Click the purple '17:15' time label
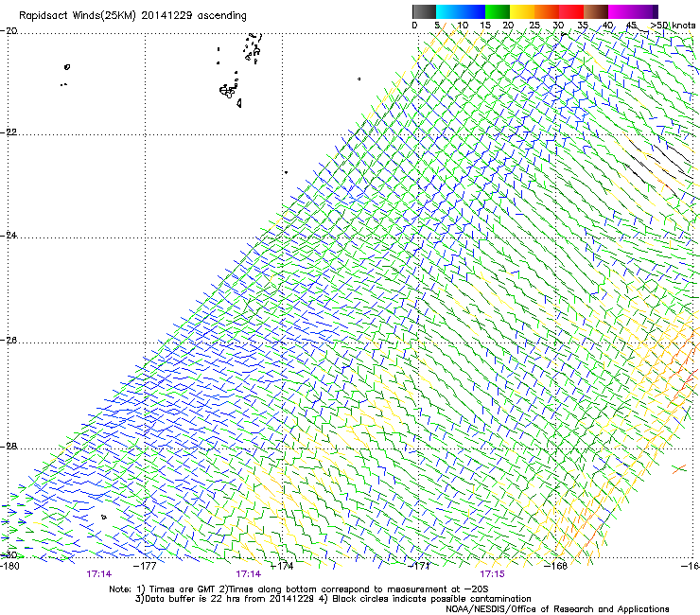This screenshot has height=615, width=700. 492,574
